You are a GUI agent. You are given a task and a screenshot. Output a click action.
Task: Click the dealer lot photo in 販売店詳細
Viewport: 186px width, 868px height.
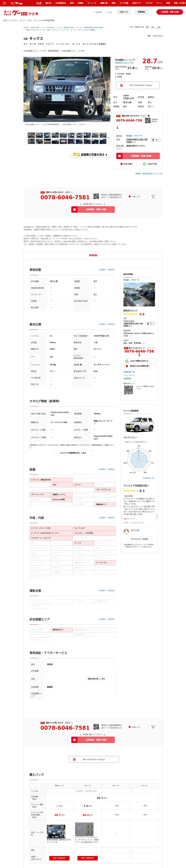139,295
